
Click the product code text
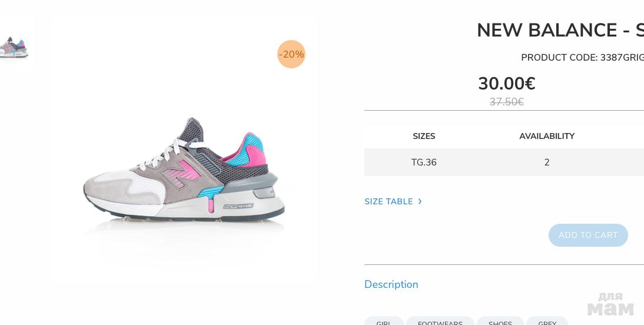[x=582, y=58]
